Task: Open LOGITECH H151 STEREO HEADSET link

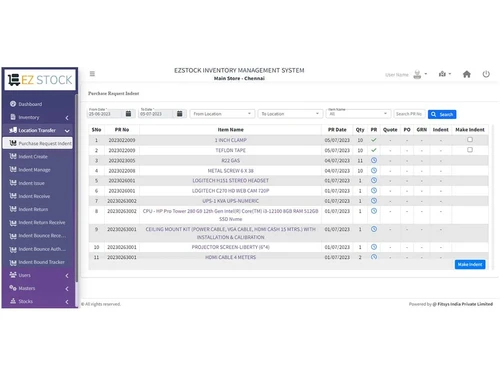Action: [x=231, y=180]
